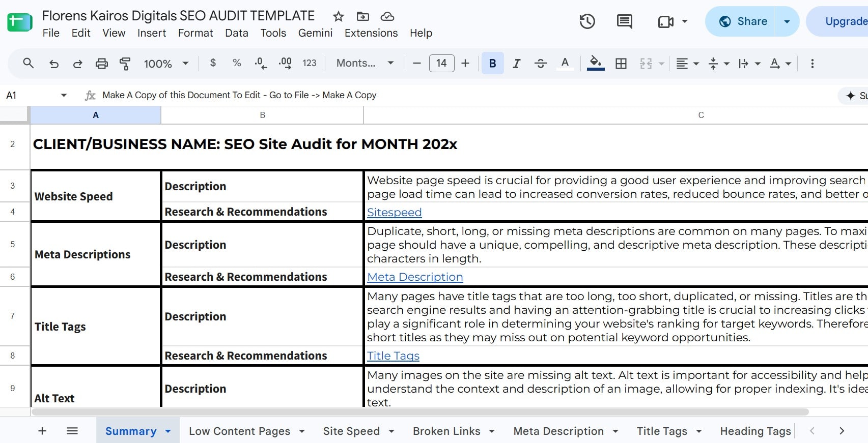Show all sheets list

click(72, 431)
